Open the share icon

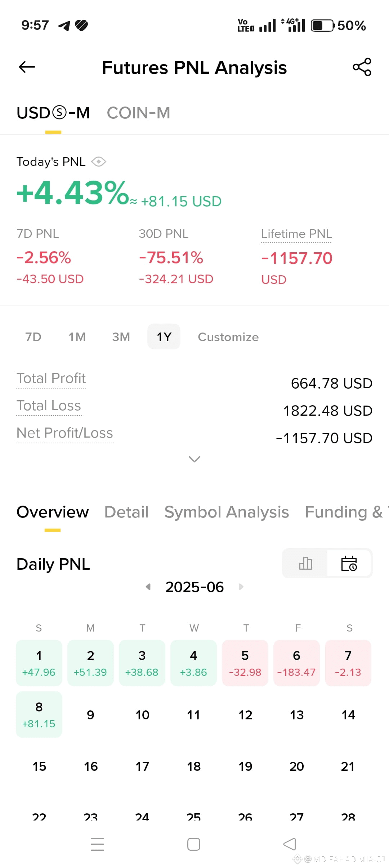pos(362,67)
